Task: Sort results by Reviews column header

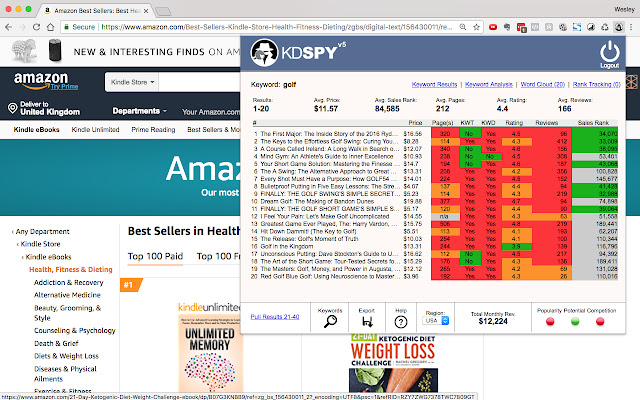Action: 547,122
